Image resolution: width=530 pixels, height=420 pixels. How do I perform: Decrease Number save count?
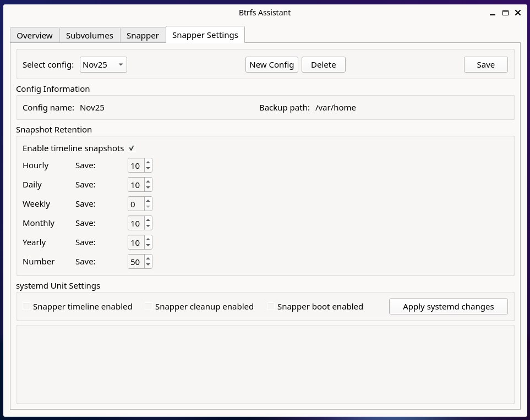(x=148, y=264)
